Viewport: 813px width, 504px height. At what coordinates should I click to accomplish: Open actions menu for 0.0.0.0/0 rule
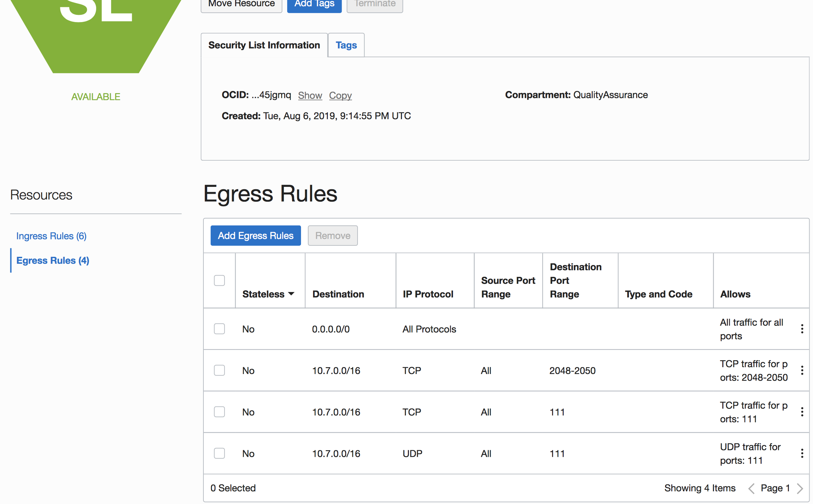click(802, 329)
